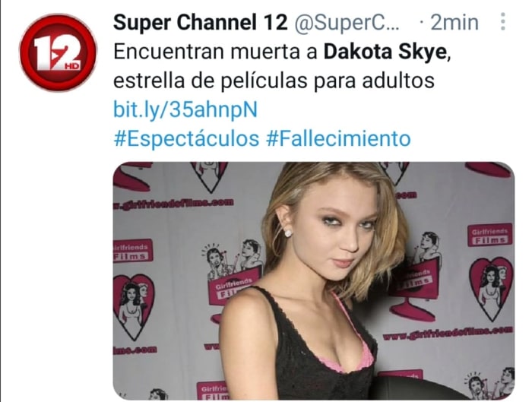Screen dimensions: 532x402
Task: Click the Super Channel 12 profile avatar
Action: pos(58,52)
